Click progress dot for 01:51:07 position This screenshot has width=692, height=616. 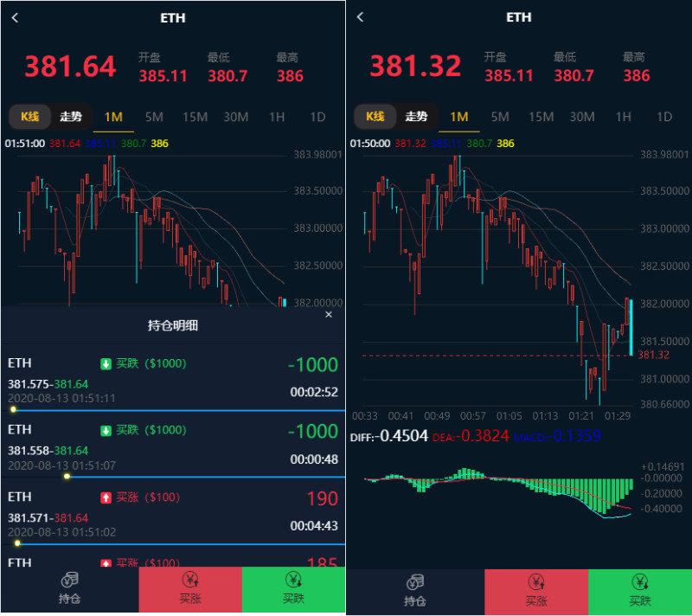[x=67, y=476]
